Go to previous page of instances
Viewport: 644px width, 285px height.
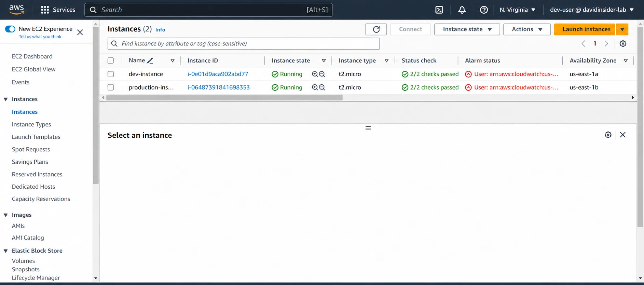(583, 44)
